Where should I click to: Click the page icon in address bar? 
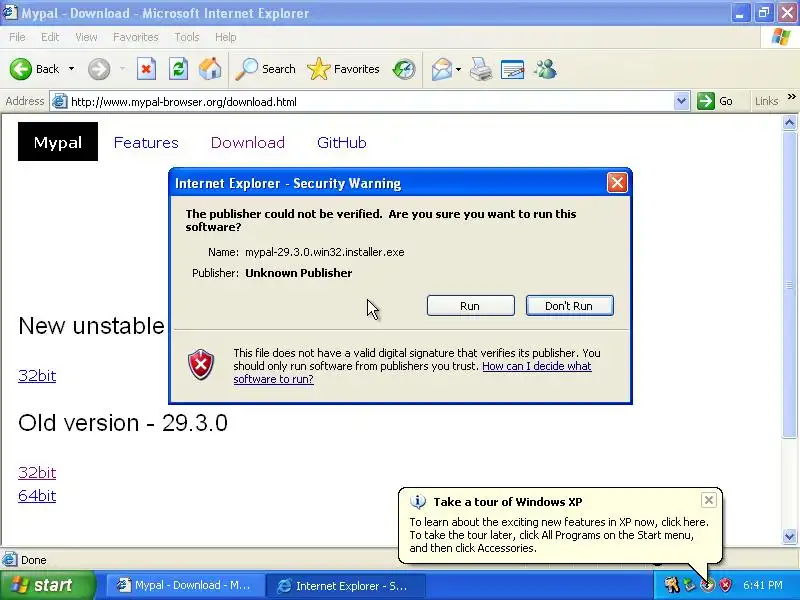click(x=60, y=102)
